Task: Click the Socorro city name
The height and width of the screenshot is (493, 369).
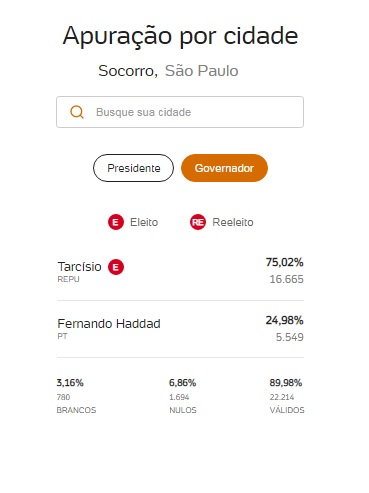Action: tap(128, 71)
